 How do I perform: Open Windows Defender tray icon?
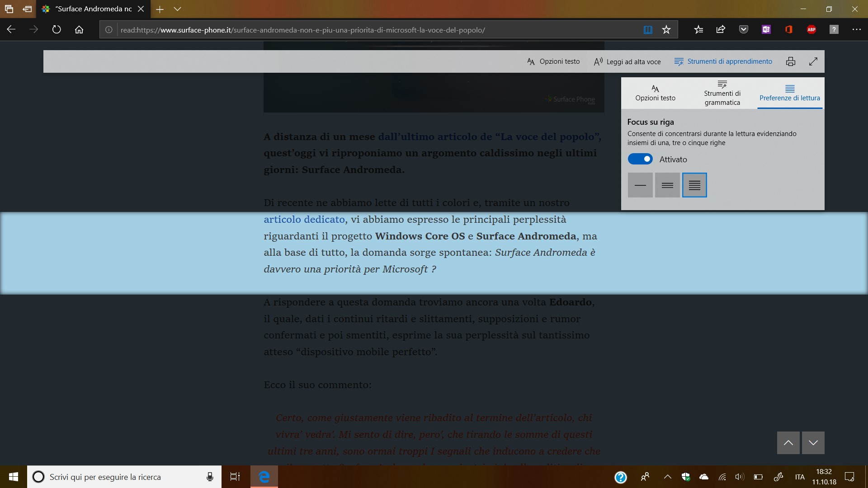click(x=686, y=477)
